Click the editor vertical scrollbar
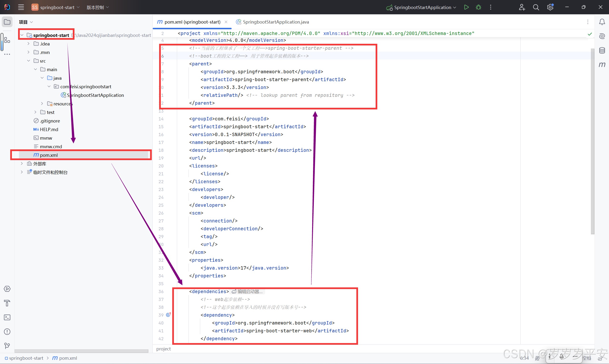 click(592, 141)
